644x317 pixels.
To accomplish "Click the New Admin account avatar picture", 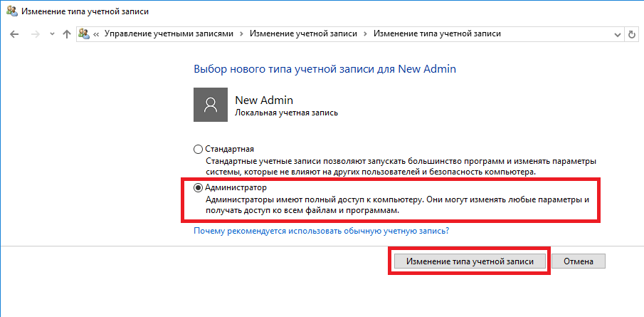I will (x=210, y=105).
